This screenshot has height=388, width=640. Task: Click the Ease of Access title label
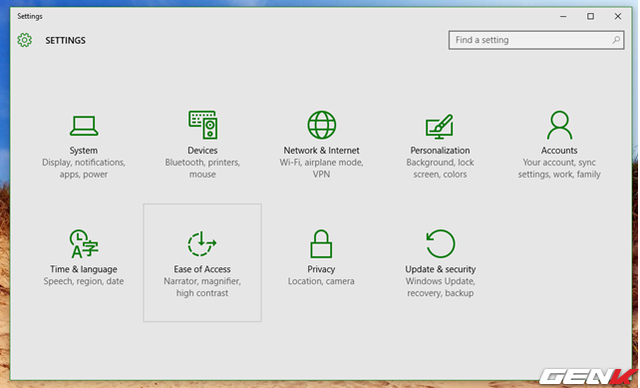(202, 269)
